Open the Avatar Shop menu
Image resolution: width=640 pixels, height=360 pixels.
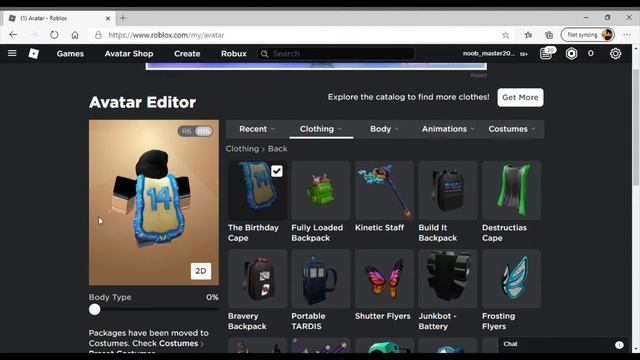click(x=129, y=53)
